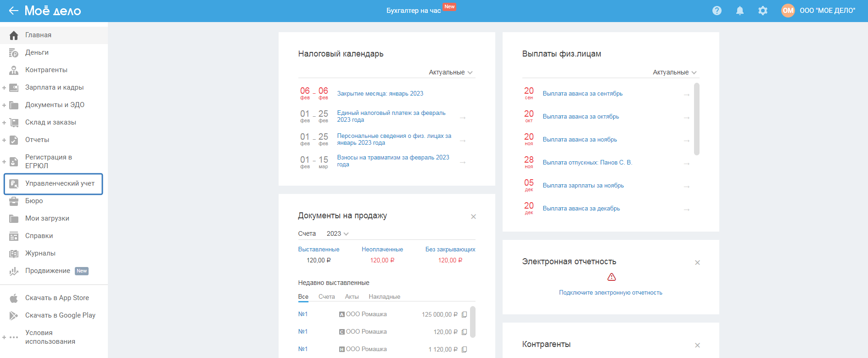Open the notifications bell
868x358 pixels.
740,11
